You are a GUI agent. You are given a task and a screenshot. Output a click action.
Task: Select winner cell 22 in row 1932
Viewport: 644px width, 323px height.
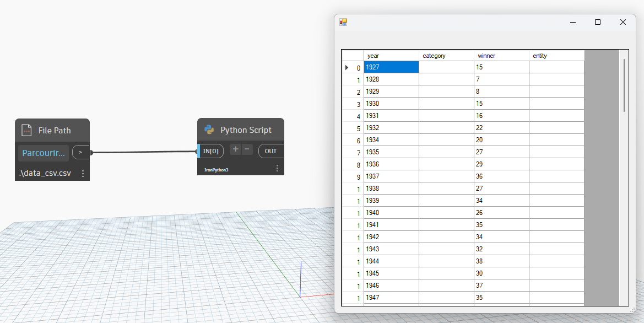point(501,128)
